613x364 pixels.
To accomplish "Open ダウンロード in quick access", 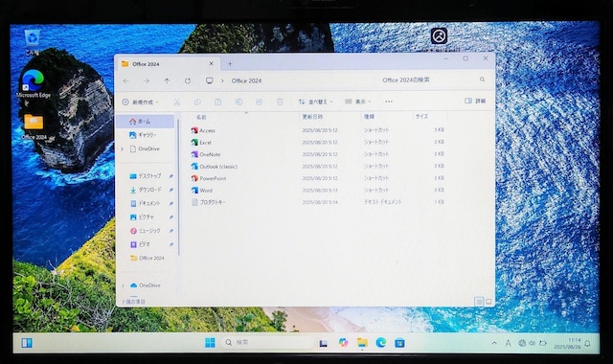I will pos(147,190).
